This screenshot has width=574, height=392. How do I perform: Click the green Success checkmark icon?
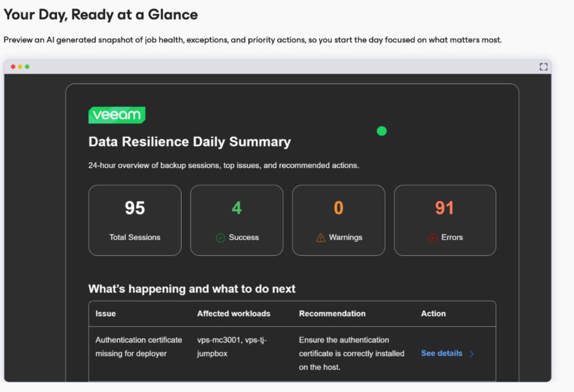(220, 237)
